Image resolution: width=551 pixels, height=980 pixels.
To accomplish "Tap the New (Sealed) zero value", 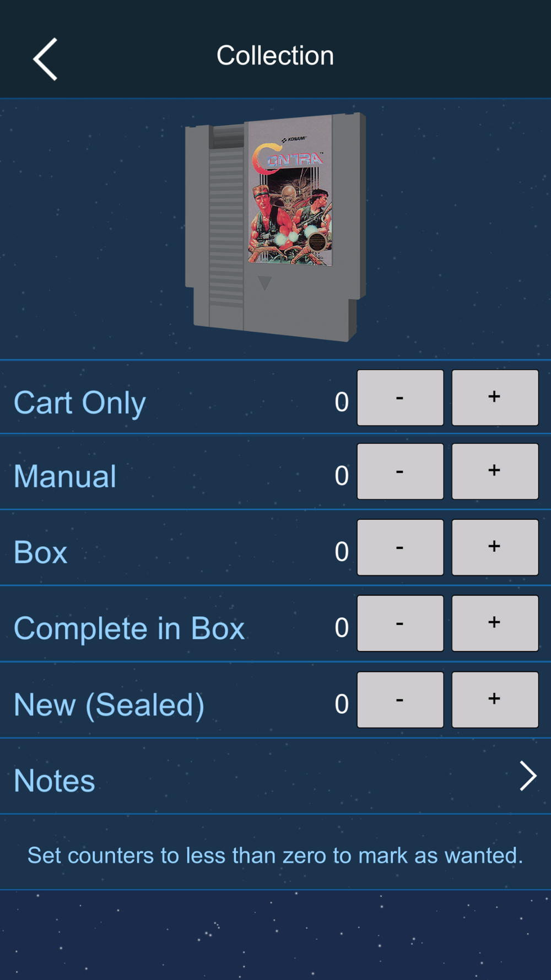I will point(342,704).
